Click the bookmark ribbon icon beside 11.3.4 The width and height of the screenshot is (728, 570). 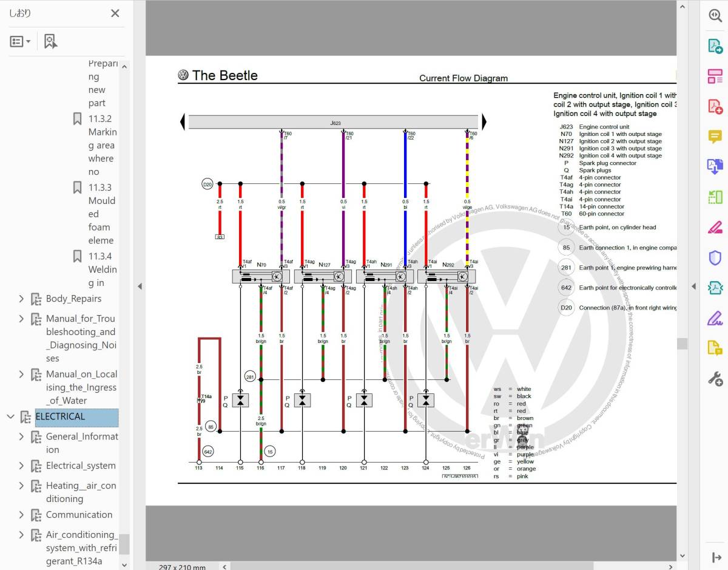coord(77,256)
